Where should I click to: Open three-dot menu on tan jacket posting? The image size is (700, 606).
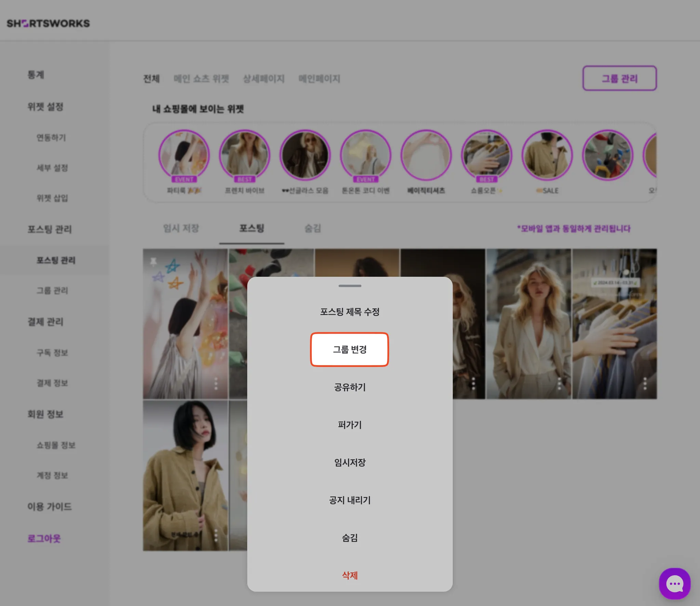tap(216, 535)
